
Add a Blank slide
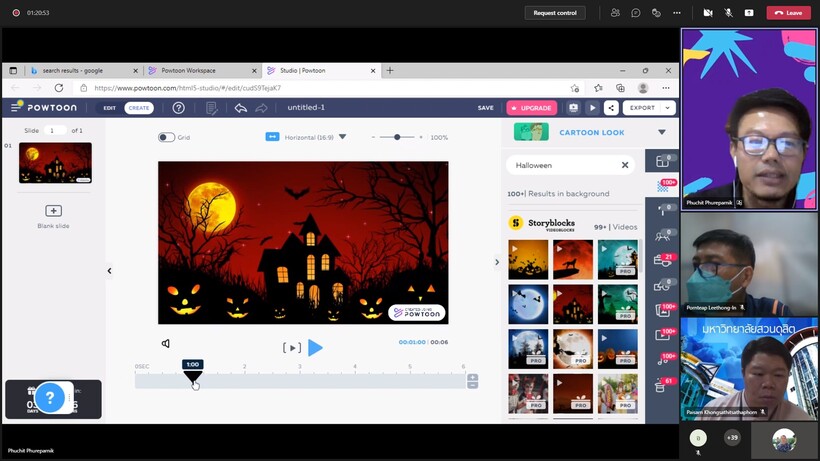coord(53,211)
